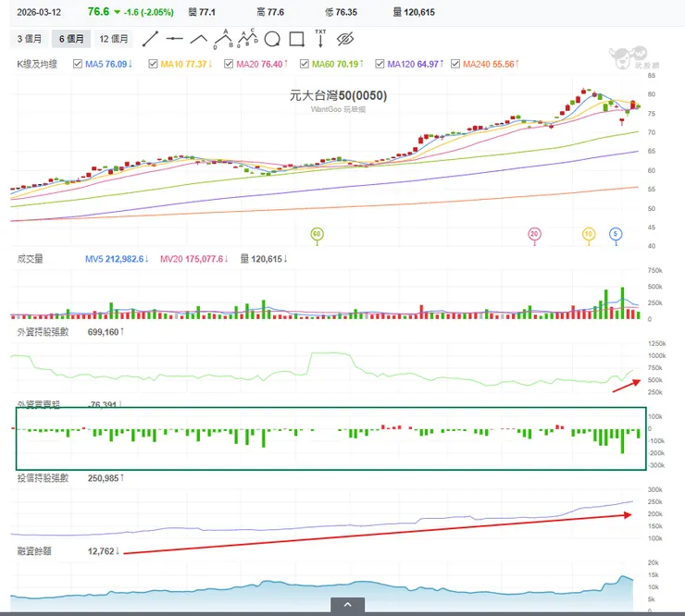Uncheck the MA20 moving average checkbox

tap(229, 64)
